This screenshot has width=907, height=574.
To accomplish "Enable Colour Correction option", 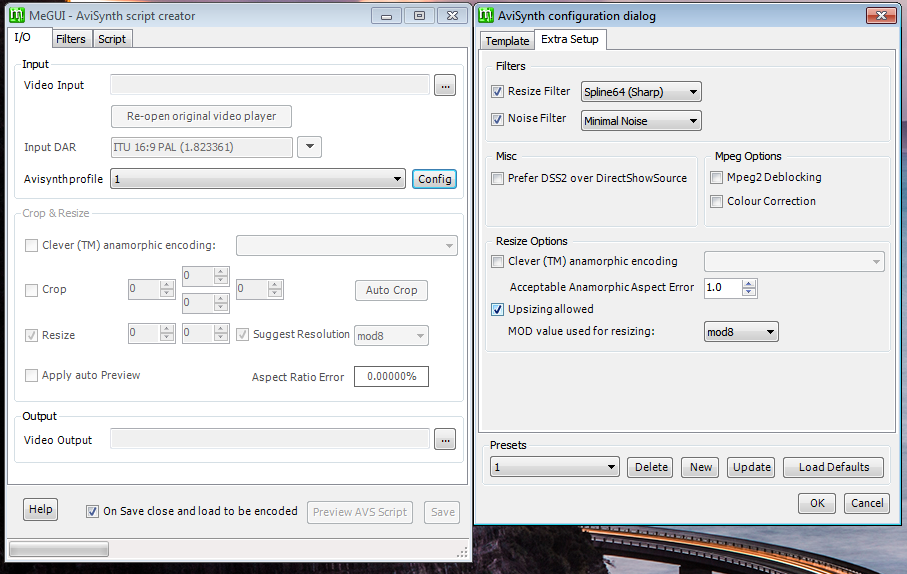I will [716, 201].
